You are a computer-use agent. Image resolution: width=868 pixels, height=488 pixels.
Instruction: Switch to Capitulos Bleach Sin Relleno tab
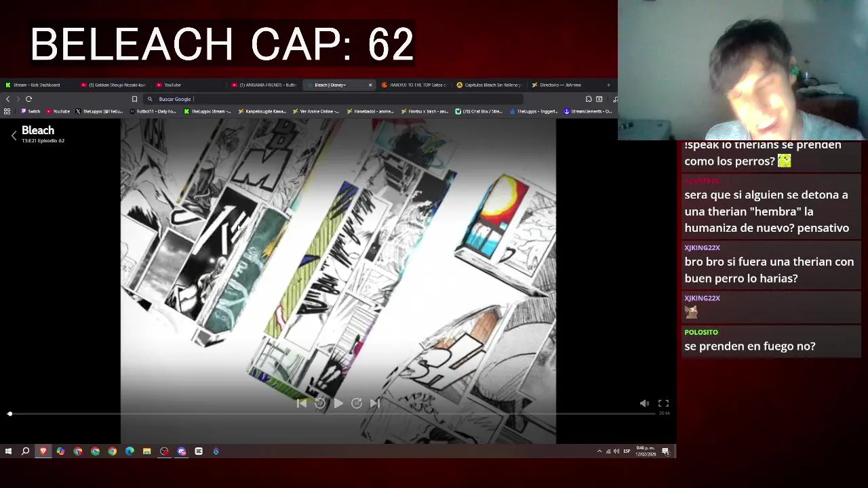(489, 85)
